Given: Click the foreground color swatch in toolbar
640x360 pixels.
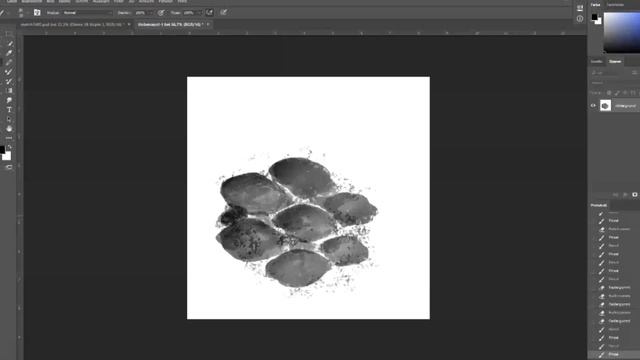Looking at the screenshot, I should [x=2, y=149].
